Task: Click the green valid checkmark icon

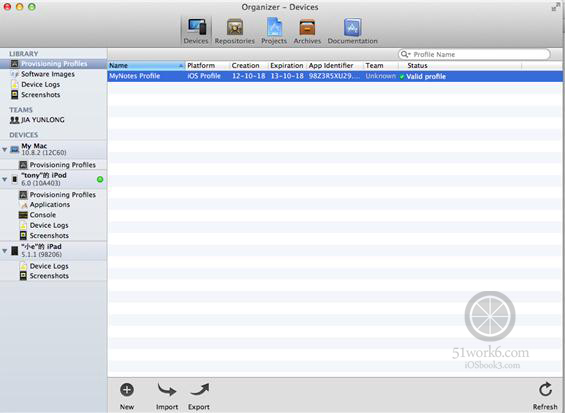Action: tap(402, 77)
